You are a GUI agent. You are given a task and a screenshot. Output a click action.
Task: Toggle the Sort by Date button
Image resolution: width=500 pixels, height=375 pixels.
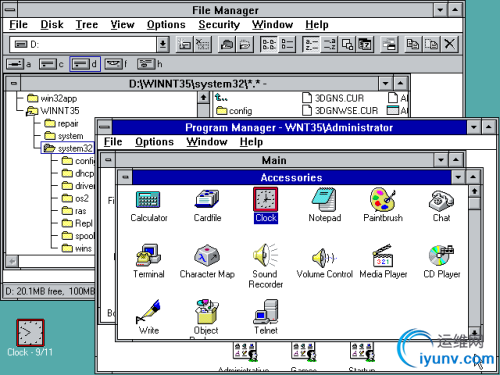[x=365, y=44]
